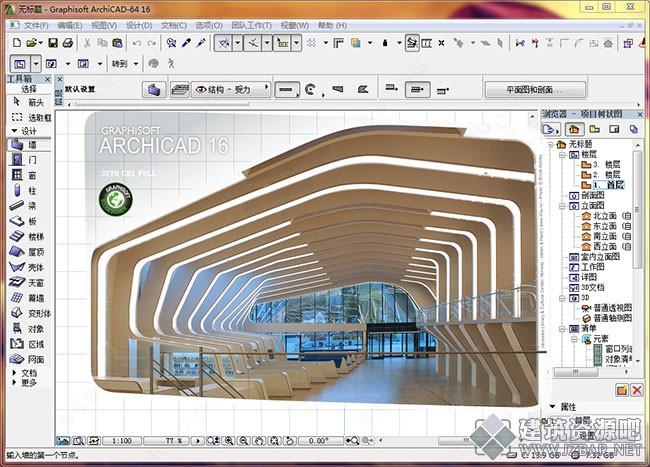Open the 文件(F) menu
Viewport: 650px width, 467px height.
click(36, 25)
